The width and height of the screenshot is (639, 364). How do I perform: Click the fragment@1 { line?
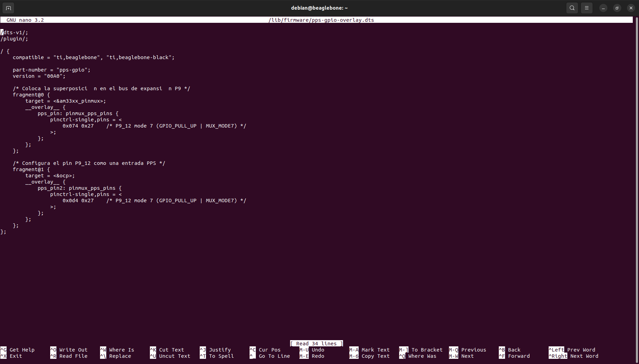pos(31,169)
